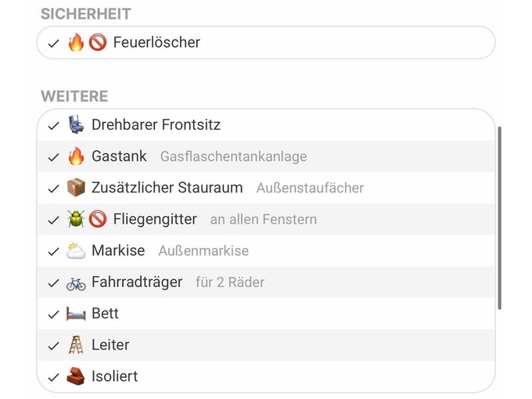
Task: Click the Fahrradträger label, 'für 2 Räder'
Action: [x=230, y=282]
